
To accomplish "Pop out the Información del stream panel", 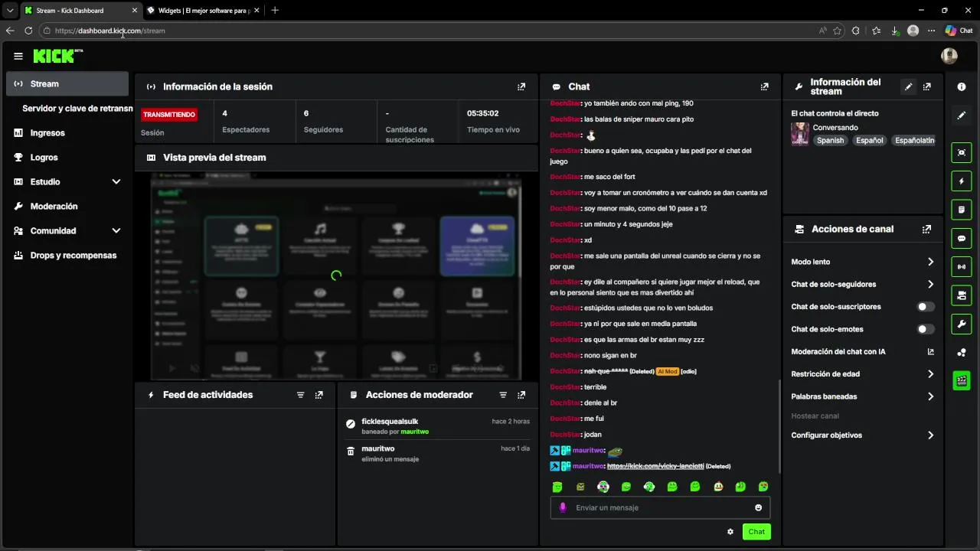I will (927, 87).
